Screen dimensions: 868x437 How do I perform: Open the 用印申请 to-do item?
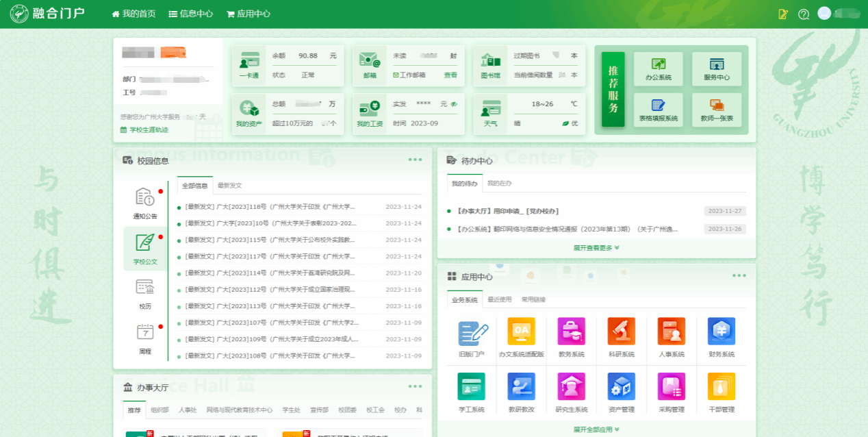pos(507,211)
